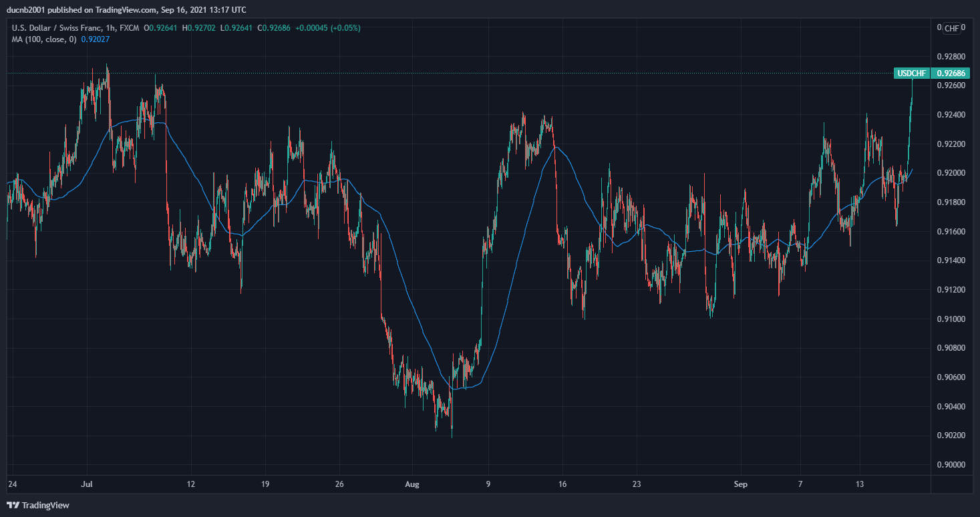This screenshot has width=980, height=517.
Task: Click the 0.91600 price scale label
Action: coord(951,231)
